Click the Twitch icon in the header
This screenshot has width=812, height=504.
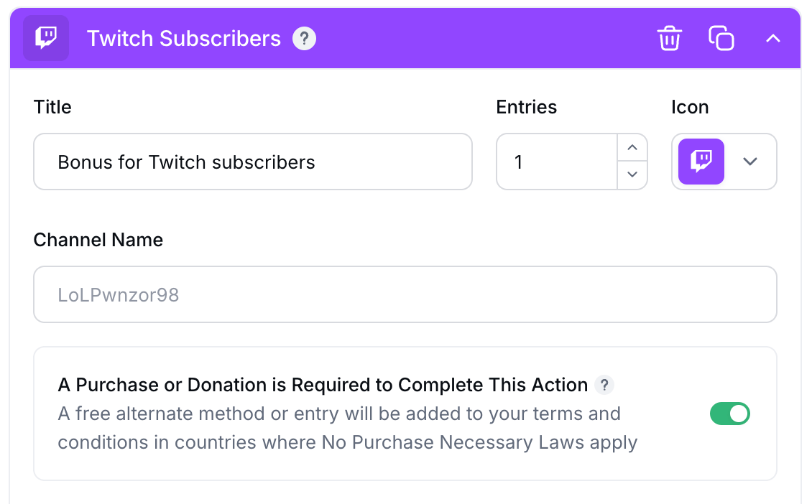coord(45,38)
